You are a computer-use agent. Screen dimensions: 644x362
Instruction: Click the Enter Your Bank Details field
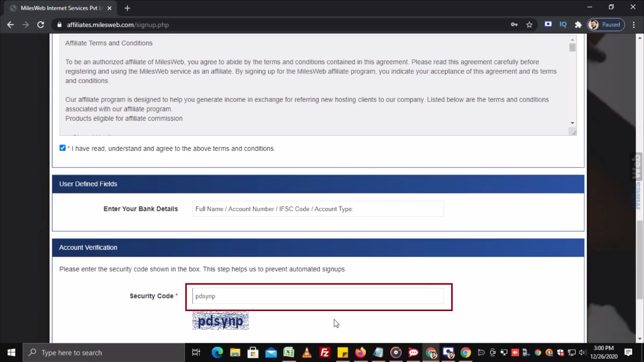(318, 209)
